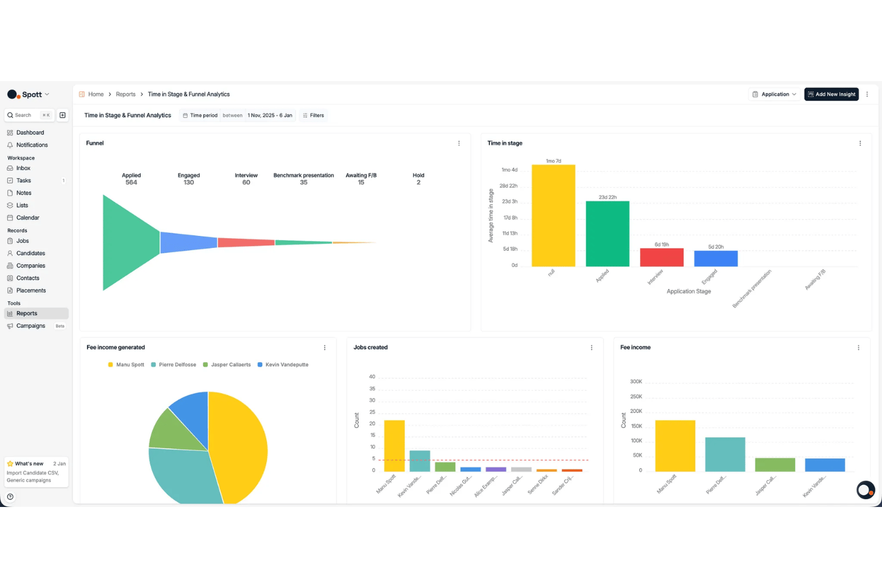Viewport: 882px width, 588px height.
Task: Click the Notes page icon
Action: tap(10, 193)
